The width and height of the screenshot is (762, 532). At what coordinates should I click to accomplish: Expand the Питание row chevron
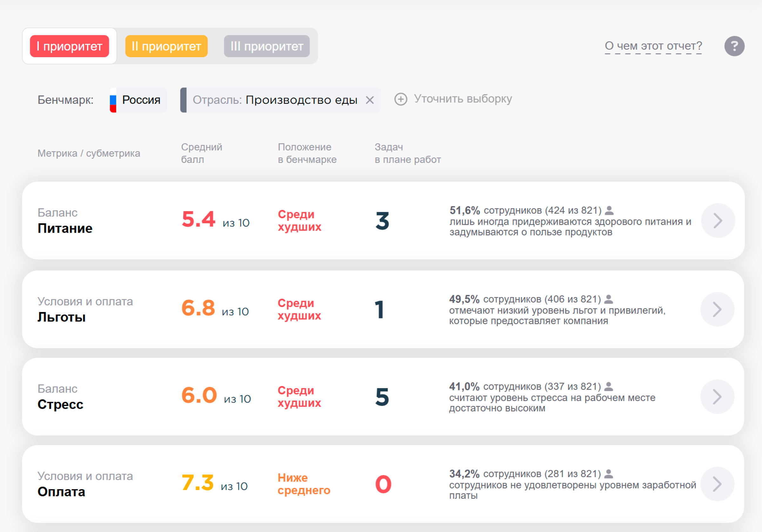pos(718,221)
